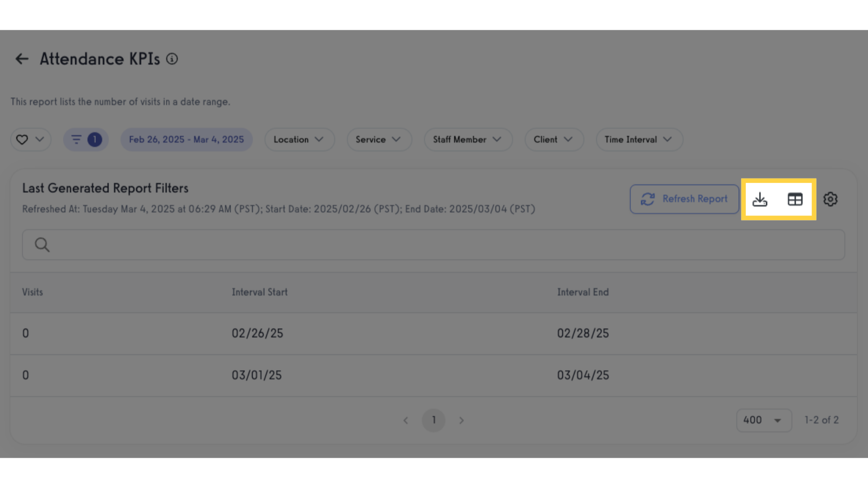The image size is (868, 488).
Task: Click the Refresh Report button
Action: tap(684, 199)
